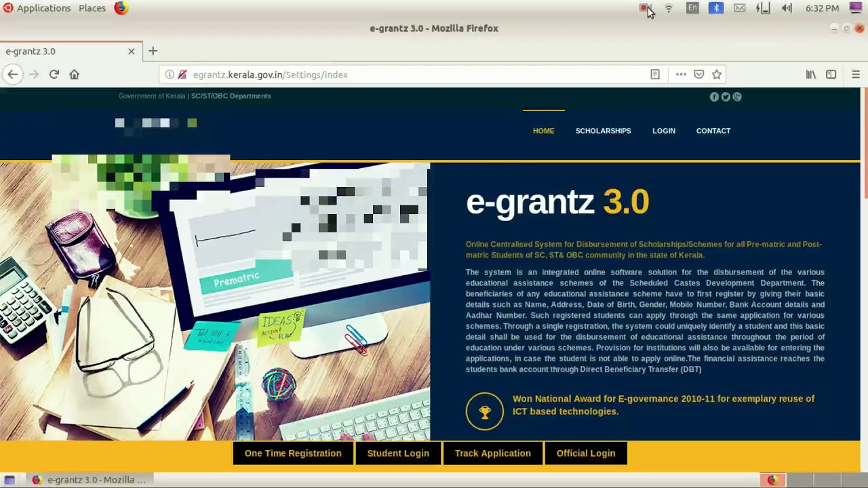868x488 pixels.
Task: Click the Track Application button
Action: tap(493, 453)
